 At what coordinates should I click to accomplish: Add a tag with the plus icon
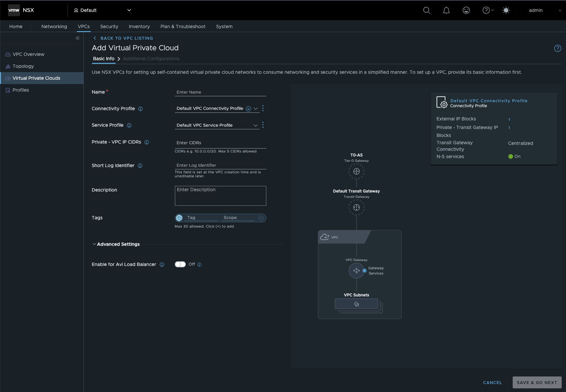coord(260,218)
